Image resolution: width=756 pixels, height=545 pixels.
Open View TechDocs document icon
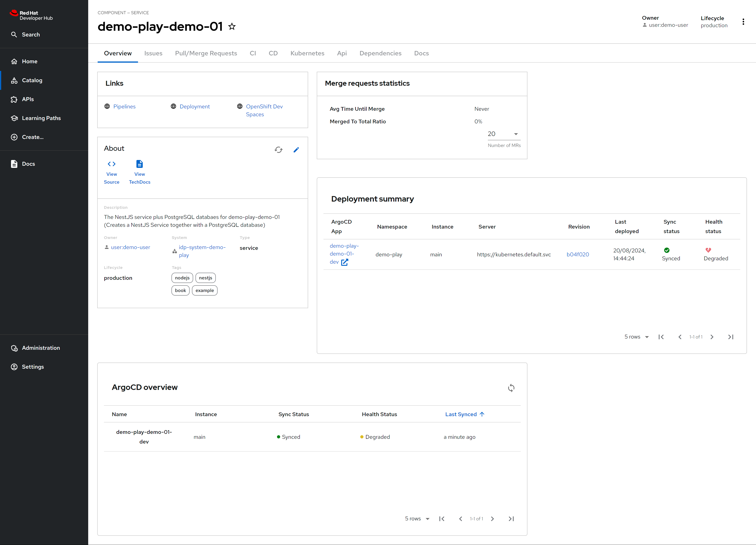click(139, 164)
